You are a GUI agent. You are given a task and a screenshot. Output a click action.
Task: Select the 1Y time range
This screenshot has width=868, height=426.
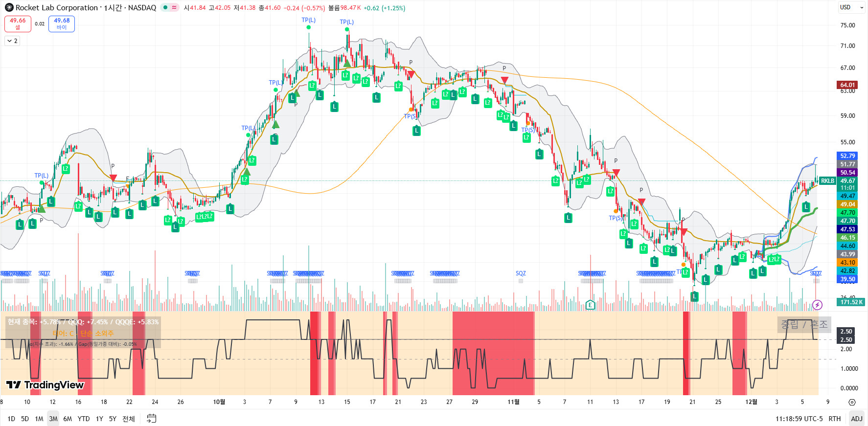click(99, 419)
